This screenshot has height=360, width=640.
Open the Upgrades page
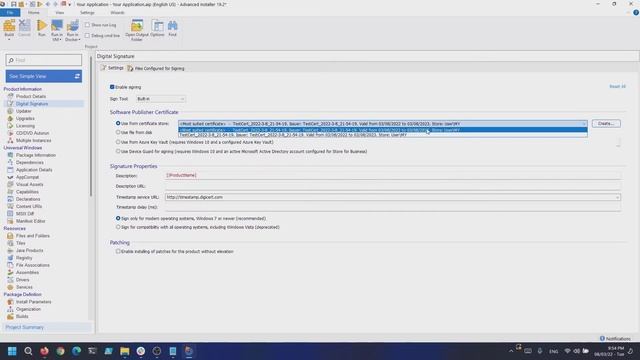[25, 118]
